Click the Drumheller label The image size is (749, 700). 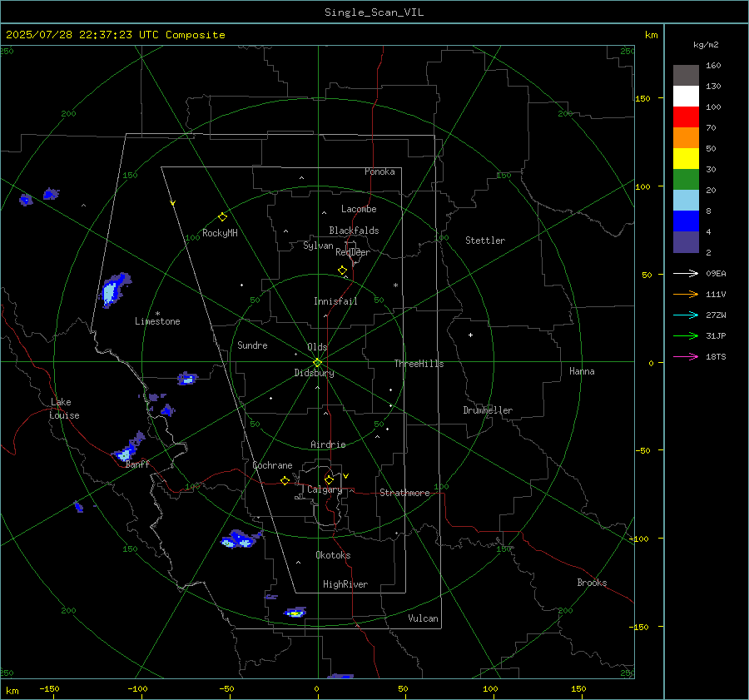point(488,410)
